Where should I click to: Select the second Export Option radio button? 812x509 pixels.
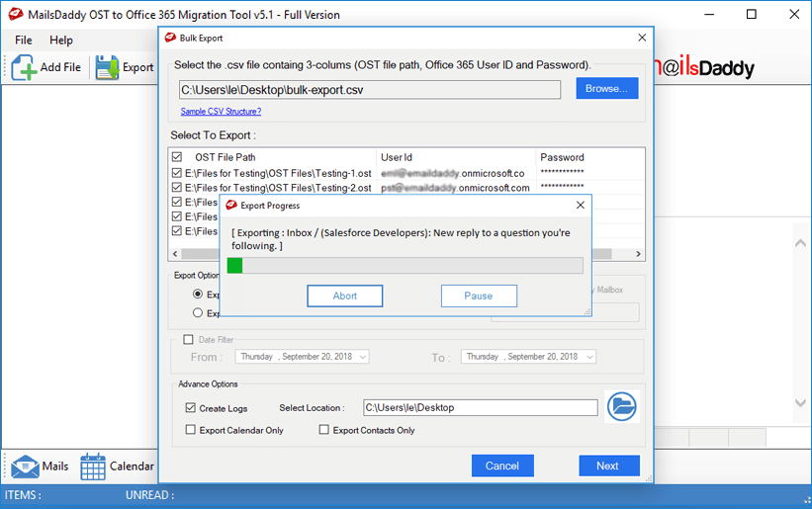[198, 312]
